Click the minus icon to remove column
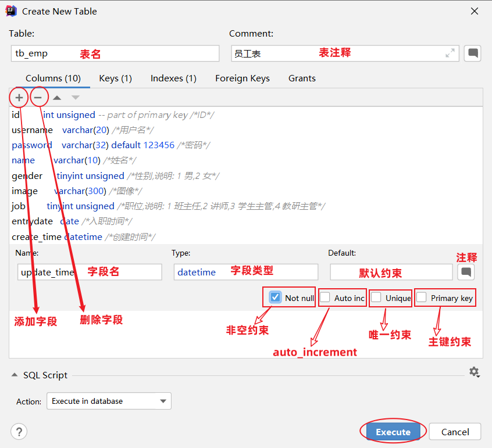The height and width of the screenshot is (448, 492). 38,98
